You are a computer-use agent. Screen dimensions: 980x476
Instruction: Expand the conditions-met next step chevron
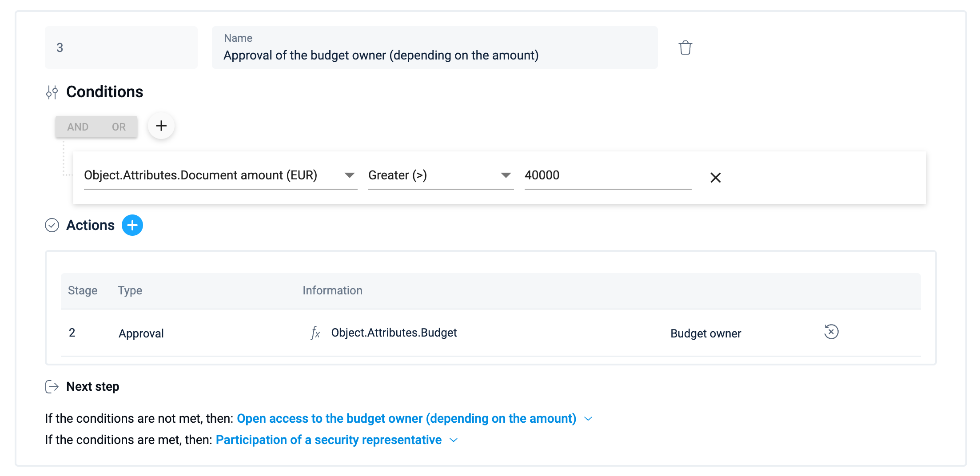tap(454, 440)
